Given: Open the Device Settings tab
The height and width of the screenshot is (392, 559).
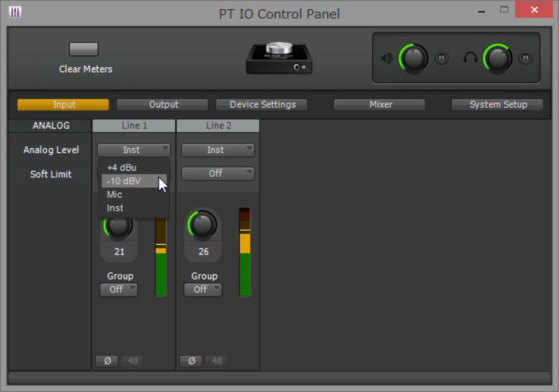Looking at the screenshot, I should tap(262, 105).
